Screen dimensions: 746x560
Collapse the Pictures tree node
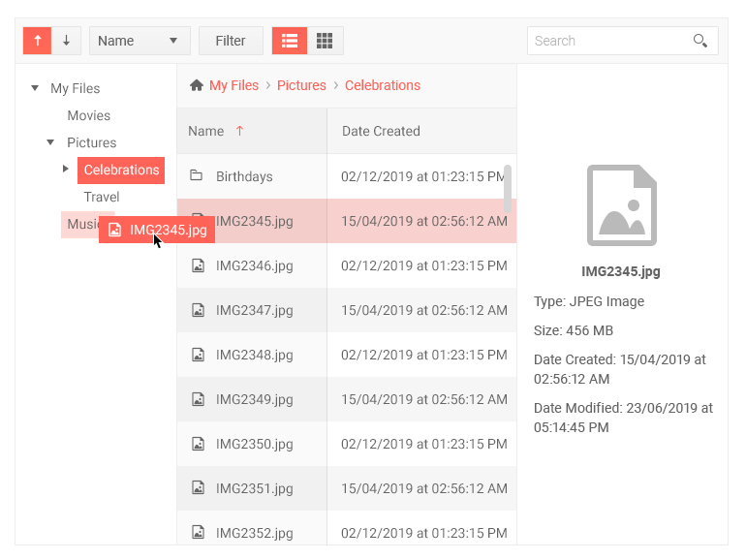[x=50, y=142]
